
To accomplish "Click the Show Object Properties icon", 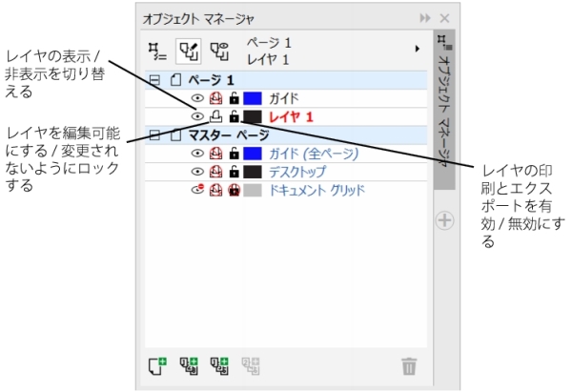I will tap(155, 48).
